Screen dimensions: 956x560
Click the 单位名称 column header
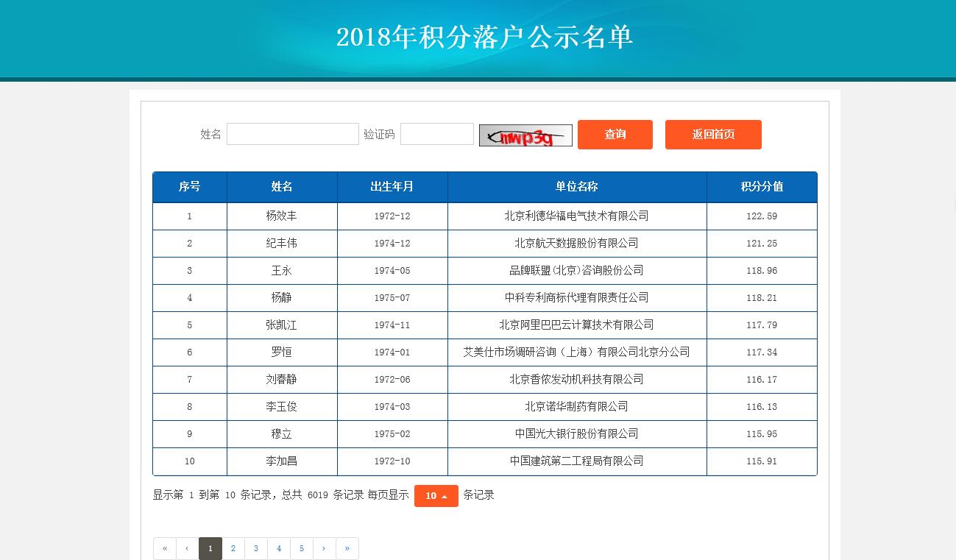click(x=577, y=187)
